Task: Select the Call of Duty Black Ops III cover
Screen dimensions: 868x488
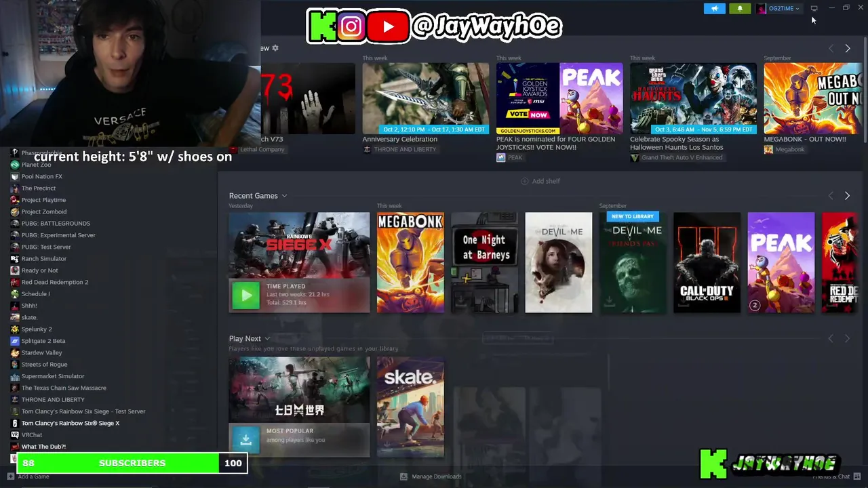Action: click(707, 263)
